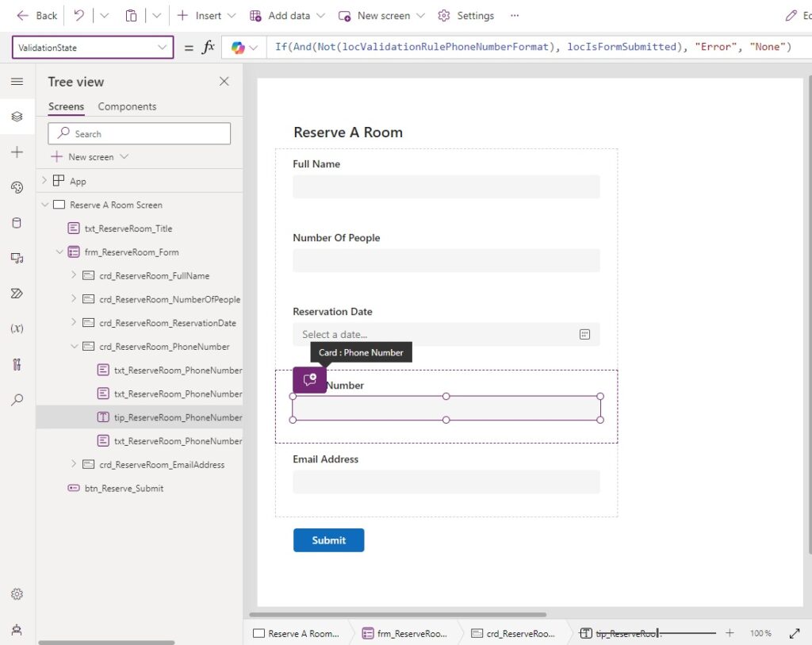Open the Advanced tools pane
812x645 pixels.
click(17, 364)
